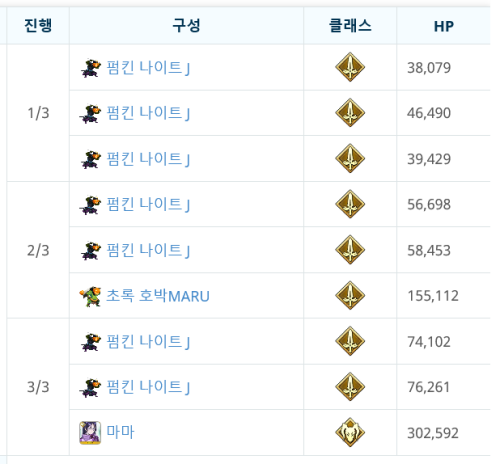The height and width of the screenshot is (464, 500).
Task: Select the 302,592 HP value
Action: 433,433
